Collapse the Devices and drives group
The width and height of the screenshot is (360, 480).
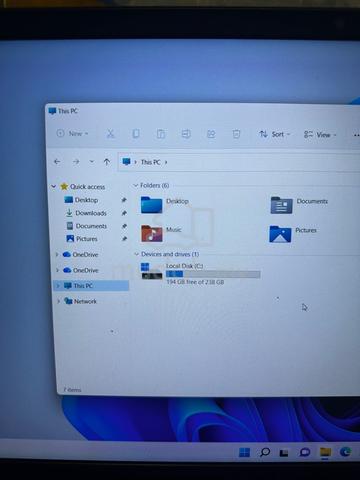point(136,254)
